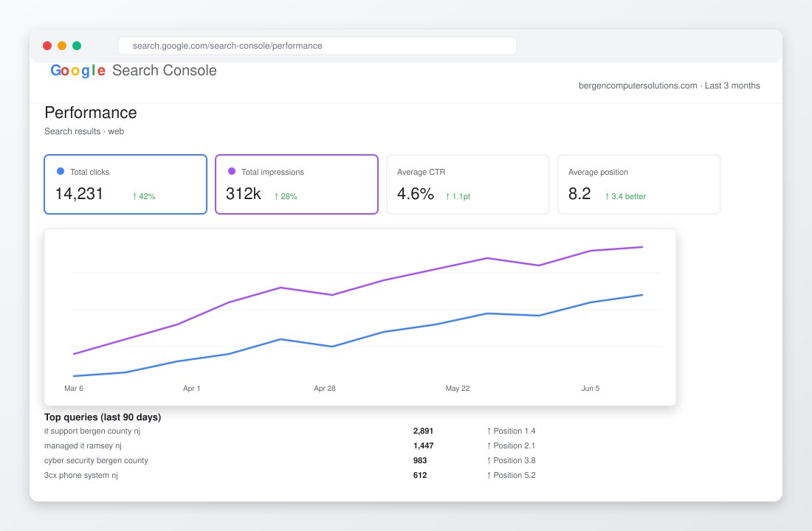
Task: Click the Jun 5 chart axis label
Action: point(591,388)
